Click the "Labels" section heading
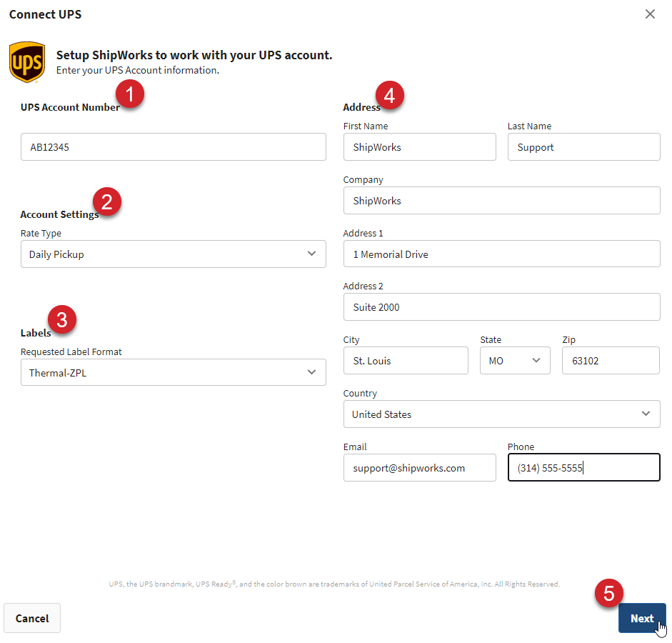Screen dimensions: 672x643 36,333
